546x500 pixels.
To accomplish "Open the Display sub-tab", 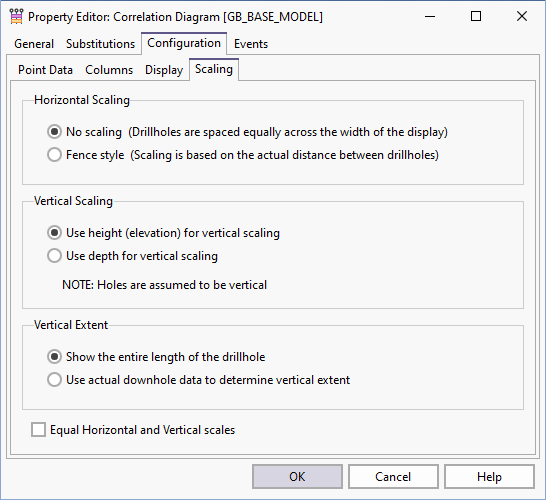I will 164,70.
